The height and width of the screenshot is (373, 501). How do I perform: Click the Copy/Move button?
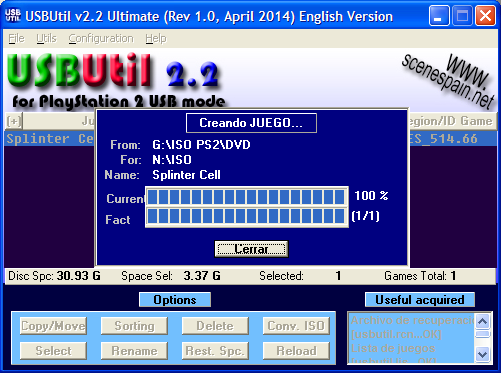53,326
